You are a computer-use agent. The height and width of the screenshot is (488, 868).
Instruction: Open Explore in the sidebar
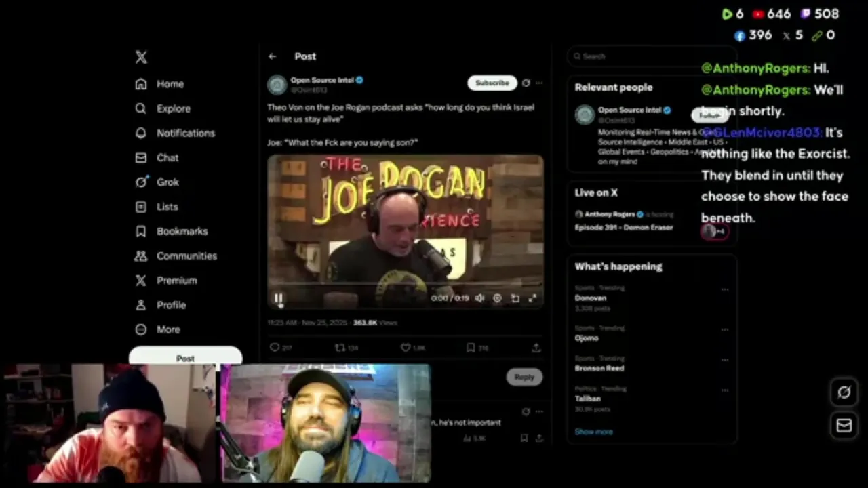click(163, 108)
